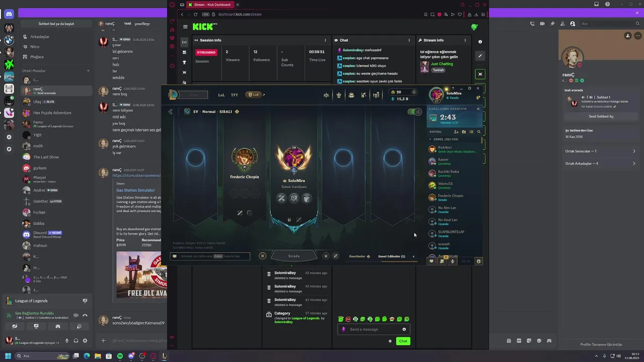Open File Explorer from the taskbar
This screenshot has width=644, height=362.
pyautogui.click(x=98, y=356)
